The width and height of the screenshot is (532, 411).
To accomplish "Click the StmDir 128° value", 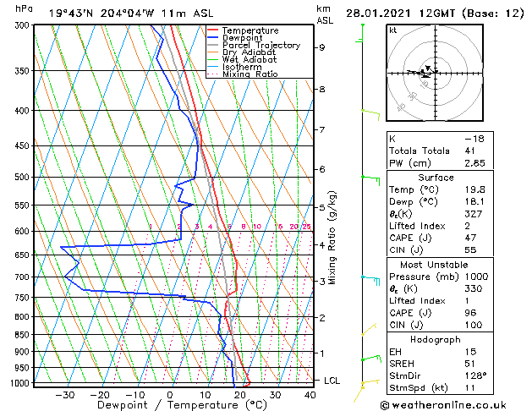I will tap(475, 375).
